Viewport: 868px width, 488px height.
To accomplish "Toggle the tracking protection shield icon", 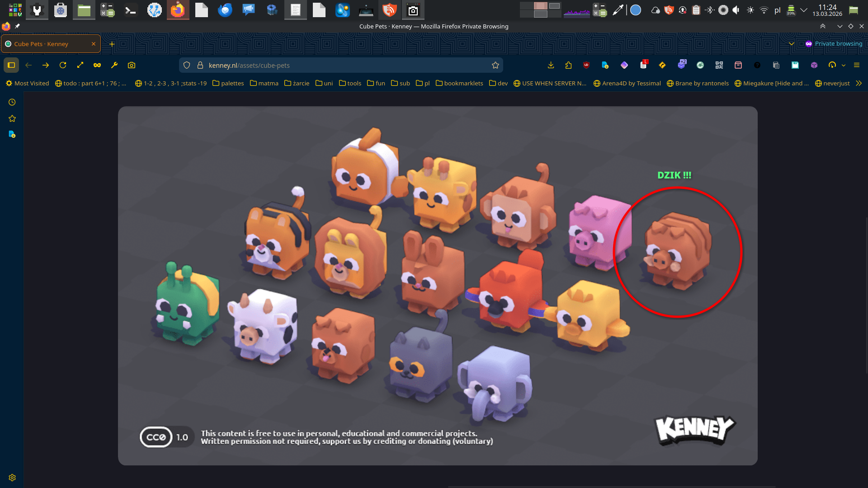I will click(x=187, y=65).
